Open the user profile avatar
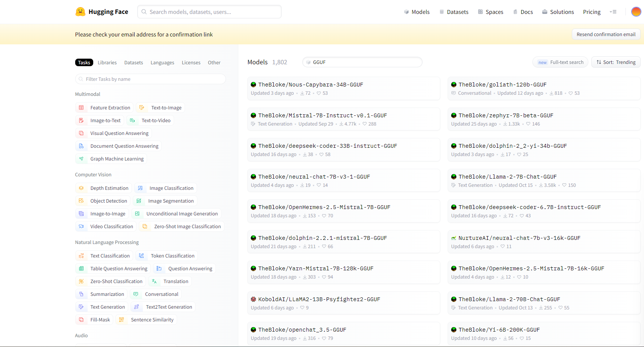Screen dimensions: 644x347 (636, 12)
